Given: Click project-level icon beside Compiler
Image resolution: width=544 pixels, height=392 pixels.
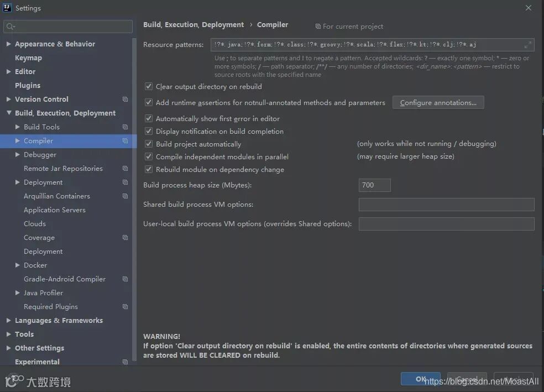Looking at the screenshot, I should [125, 141].
